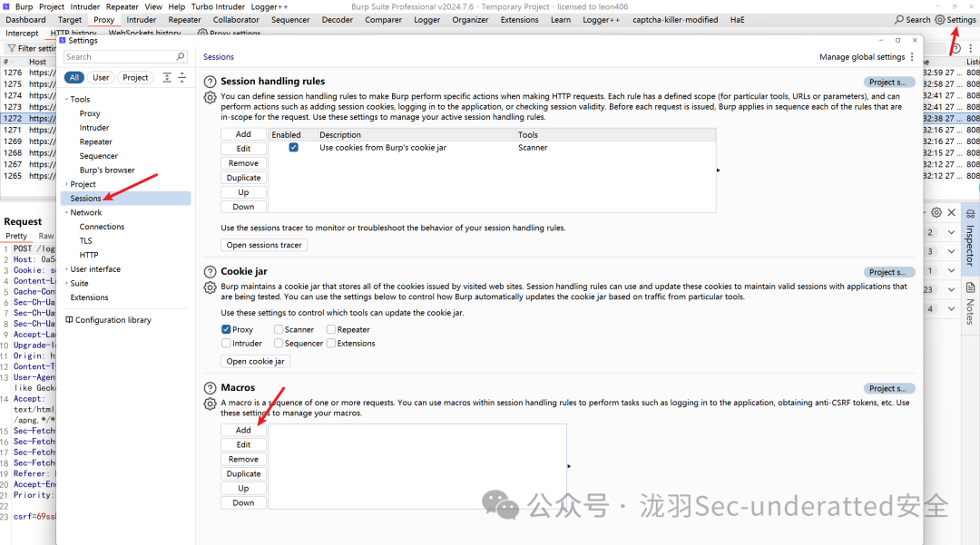
Task: Collapse the Network tree node
Action: point(66,212)
